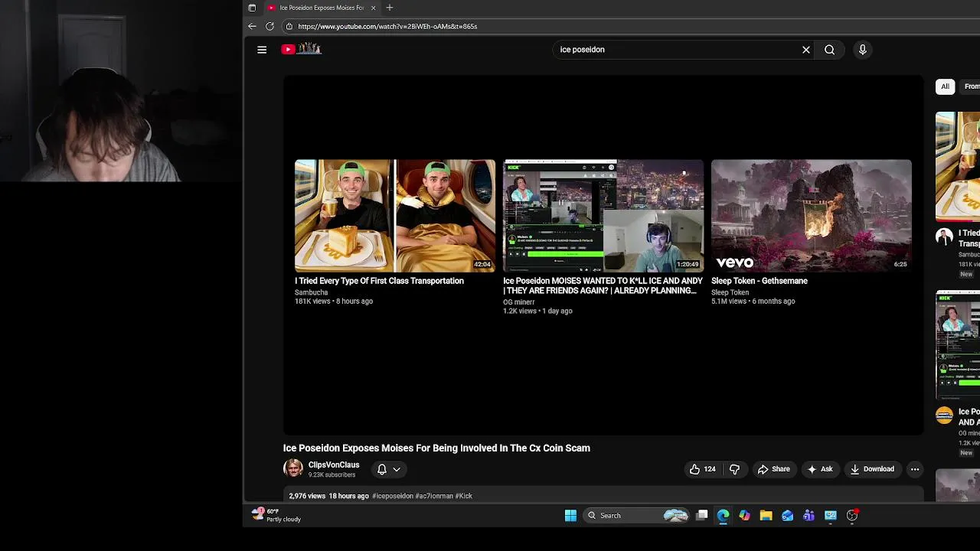This screenshot has width=980, height=551.
Task: Open the Sleep Token - Gethsemane title
Action: click(x=759, y=281)
